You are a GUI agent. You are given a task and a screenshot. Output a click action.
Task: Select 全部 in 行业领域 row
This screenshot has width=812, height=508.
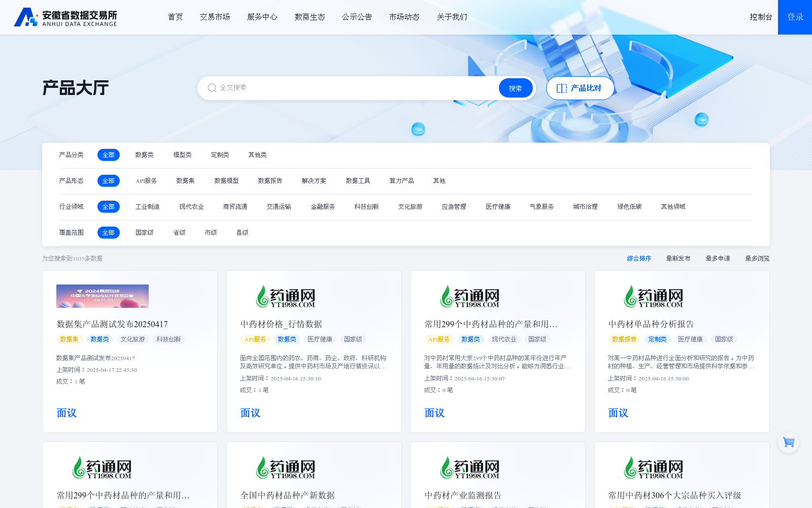pyautogui.click(x=109, y=207)
